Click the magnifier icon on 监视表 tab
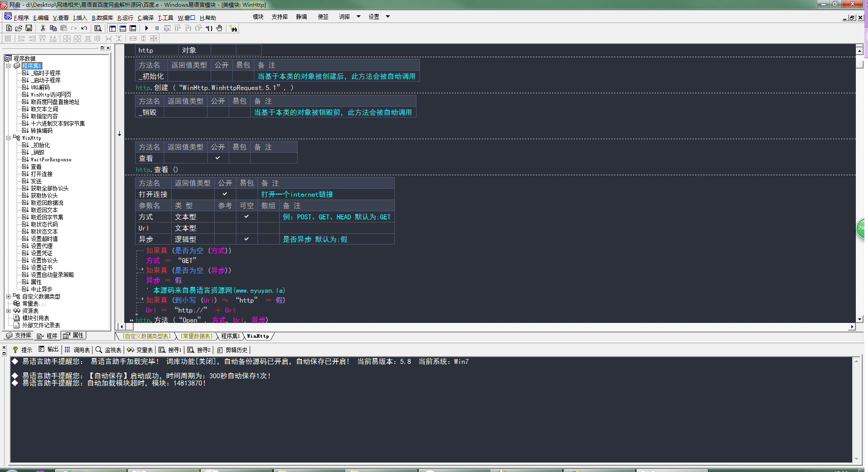This screenshot has width=868, height=472. tap(99, 350)
